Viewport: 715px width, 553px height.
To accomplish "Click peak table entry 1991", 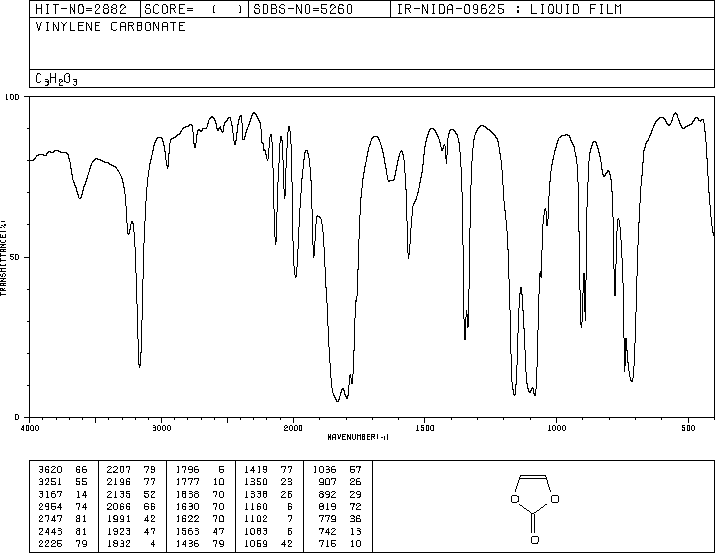I will tap(119, 519).
